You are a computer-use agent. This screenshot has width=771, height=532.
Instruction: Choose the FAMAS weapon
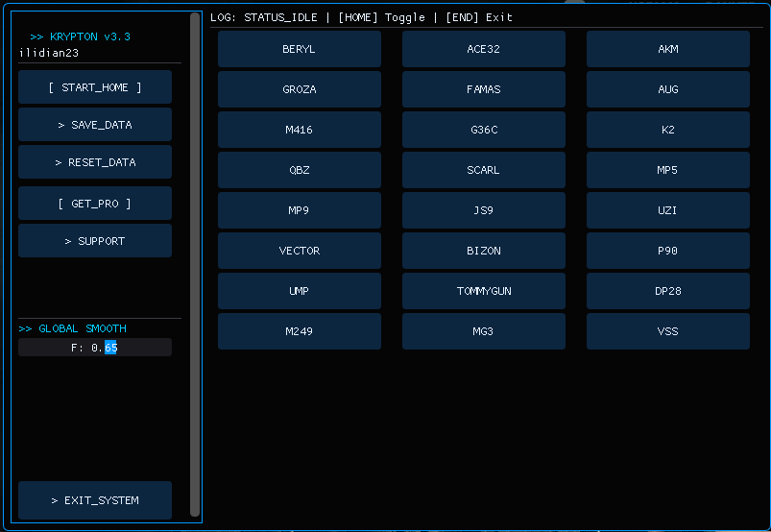[x=483, y=89]
